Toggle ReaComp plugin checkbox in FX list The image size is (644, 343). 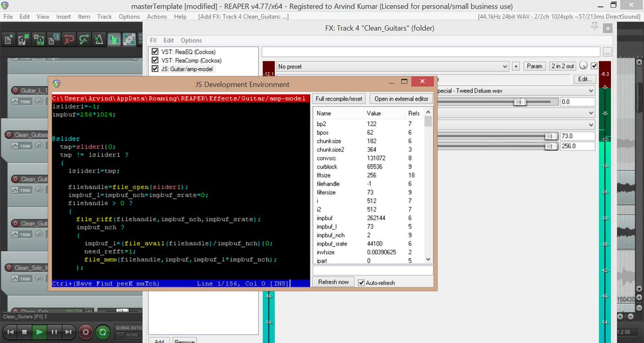[x=156, y=61]
